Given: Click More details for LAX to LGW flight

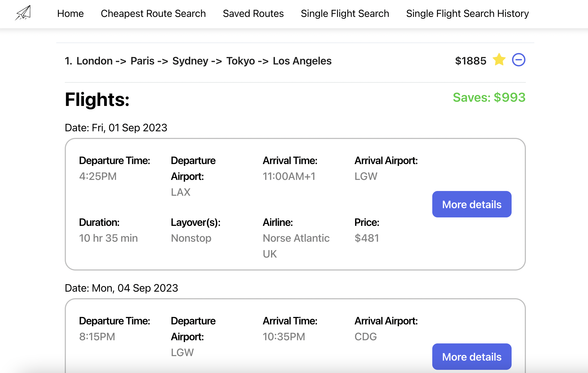Looking at the screenshot, I should coord(471,204).
